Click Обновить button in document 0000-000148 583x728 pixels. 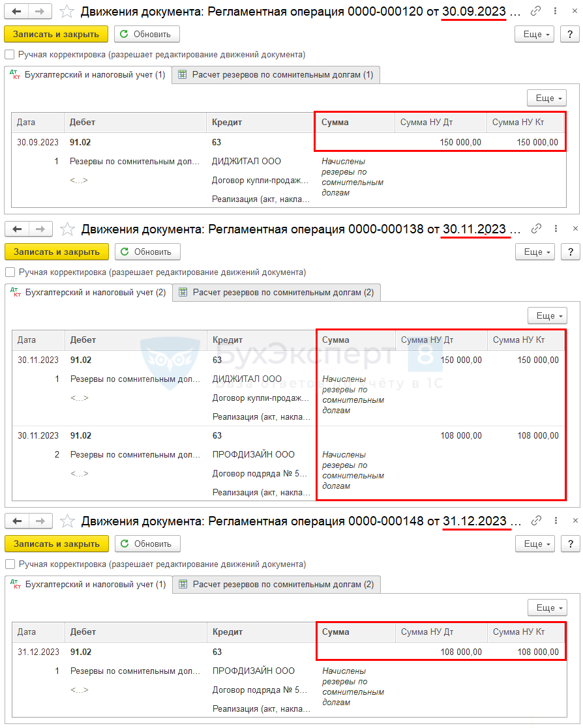[x=147, y=544]
